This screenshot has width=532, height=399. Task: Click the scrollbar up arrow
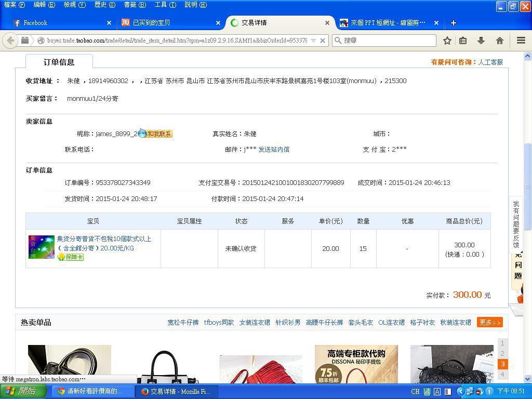[x=528, y=56]
